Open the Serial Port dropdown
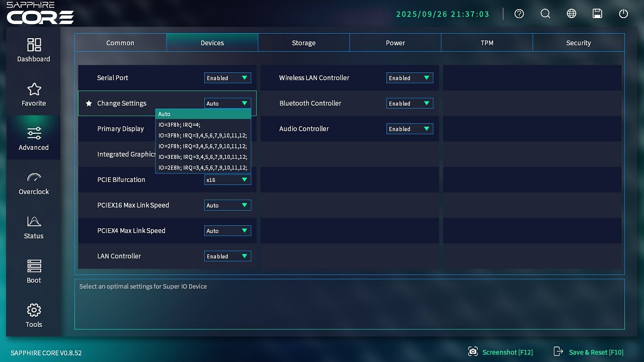The width and height of the screenshot is (644, 362). point(227,78)
